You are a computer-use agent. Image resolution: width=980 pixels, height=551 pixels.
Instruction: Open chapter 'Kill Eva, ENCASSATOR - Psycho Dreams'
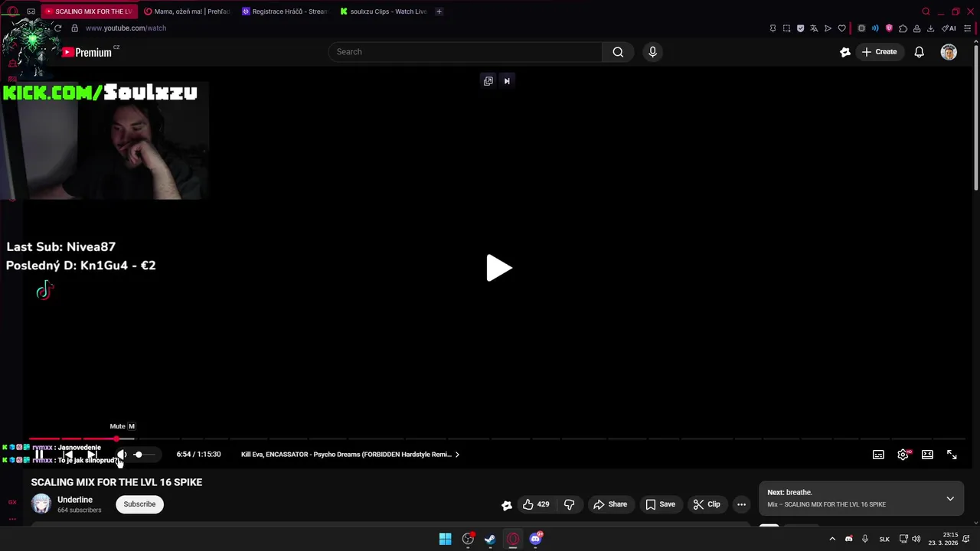point(350,455)
